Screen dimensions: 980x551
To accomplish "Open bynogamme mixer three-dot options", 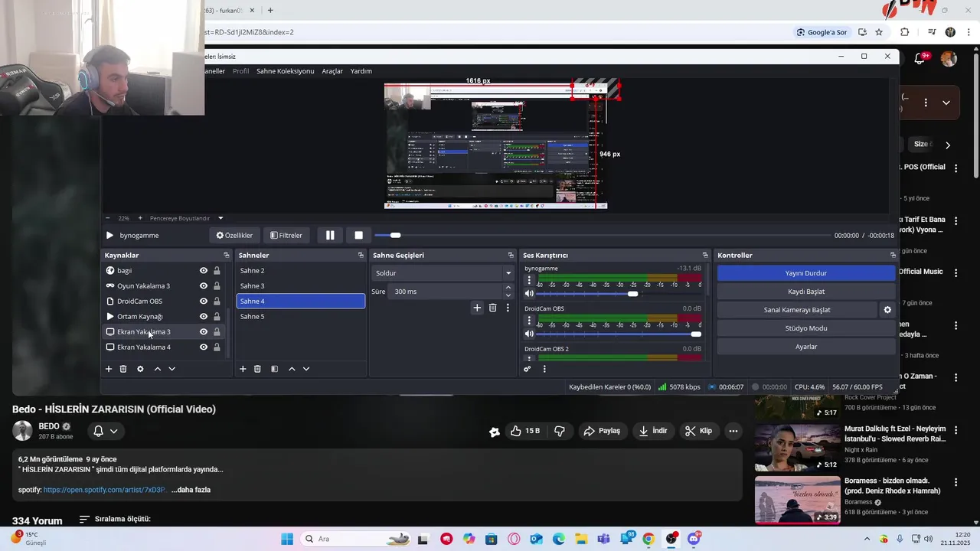I will coord(529,280).
